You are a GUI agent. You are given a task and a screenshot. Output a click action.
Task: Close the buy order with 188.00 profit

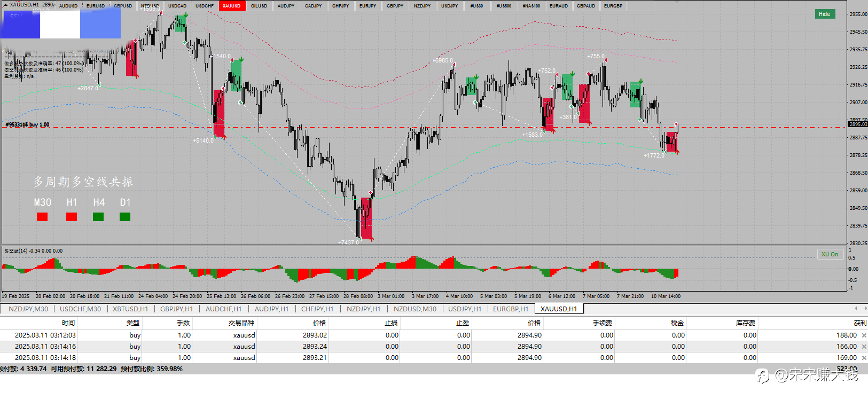[864, 335]
